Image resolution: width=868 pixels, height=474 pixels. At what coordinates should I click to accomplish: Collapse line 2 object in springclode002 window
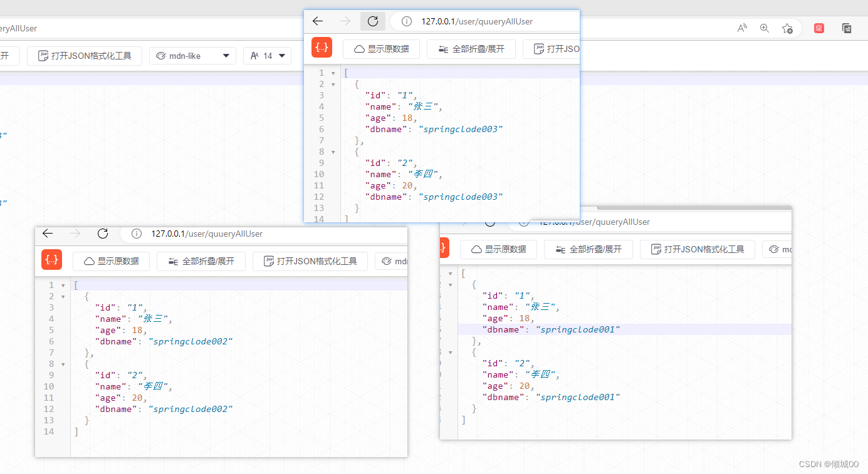pos(63,296)
